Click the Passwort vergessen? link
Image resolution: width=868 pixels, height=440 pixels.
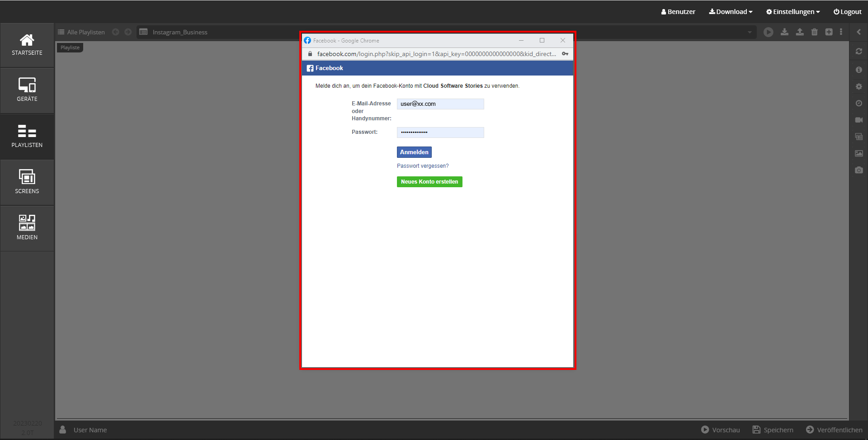[x=423, y=166]
